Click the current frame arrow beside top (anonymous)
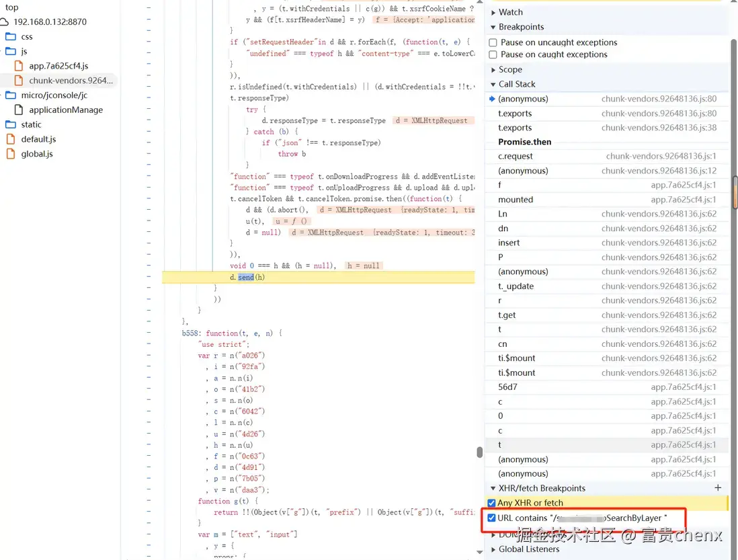Image resolution: width=738 pixels, height=560 pixels. click(492, 99)
